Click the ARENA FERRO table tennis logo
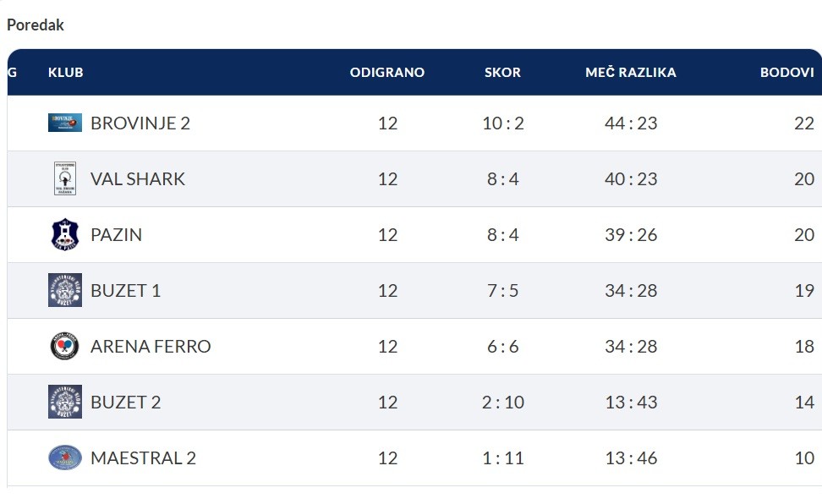Image resolution: width=822 pixels, height=504 pixels. tap(65, 346)
